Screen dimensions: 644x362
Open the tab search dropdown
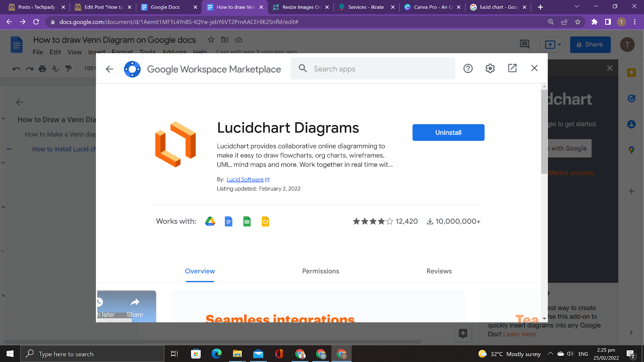coord(576,6)
